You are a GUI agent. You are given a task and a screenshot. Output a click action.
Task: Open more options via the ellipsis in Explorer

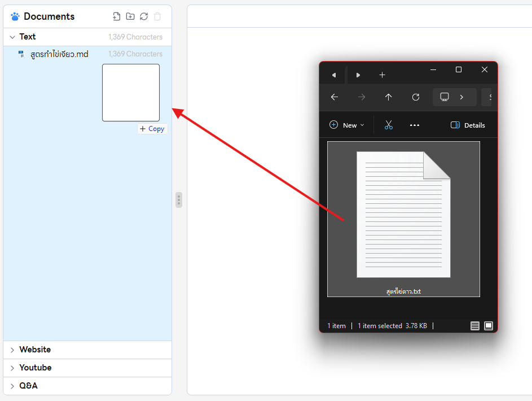(x=415, y=125)
